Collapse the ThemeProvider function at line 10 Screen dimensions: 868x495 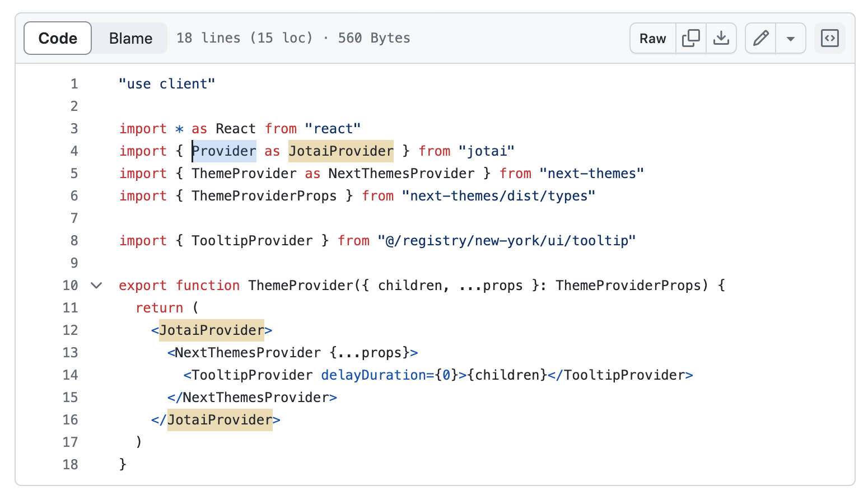pos(96,286)
